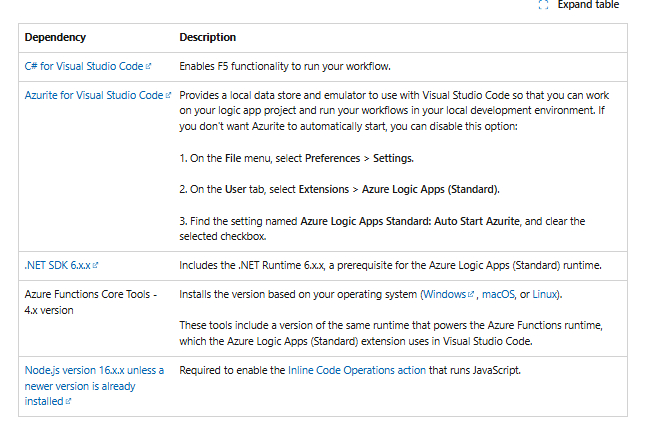This screenshot has height=429, width=645.
Task: Open the .NET SDK 6.x.x link
Action: (57, 265)
